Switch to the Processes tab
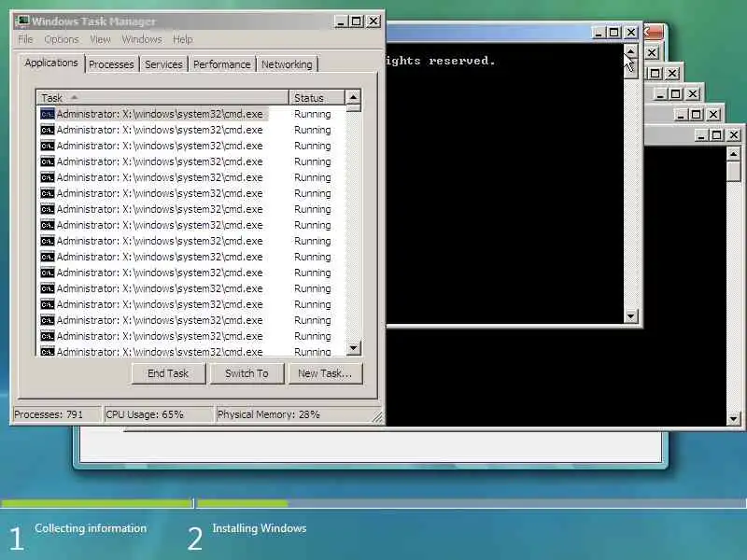Viewport: 747px width, 560px height. 111,64
